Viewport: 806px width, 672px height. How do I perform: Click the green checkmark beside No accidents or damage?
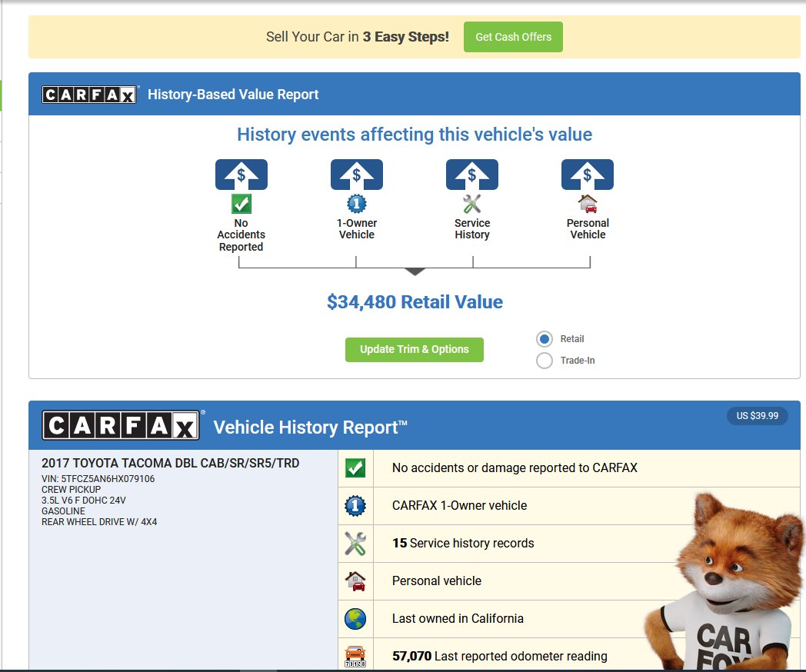coord(355,468)
